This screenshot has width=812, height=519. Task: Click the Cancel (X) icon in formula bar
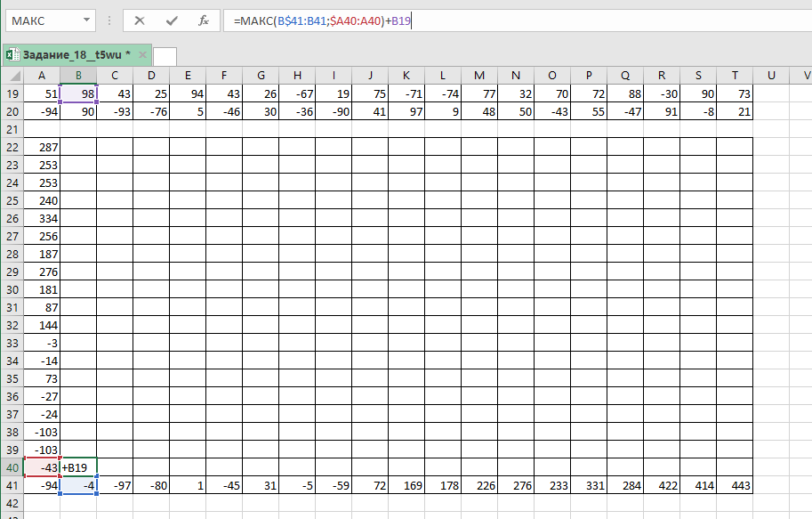pyautogui.click(x=139, y=20)
